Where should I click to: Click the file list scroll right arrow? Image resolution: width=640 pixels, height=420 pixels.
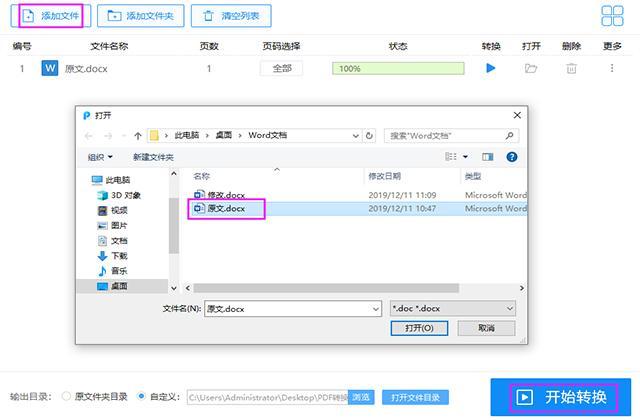(x=522, y=288)
